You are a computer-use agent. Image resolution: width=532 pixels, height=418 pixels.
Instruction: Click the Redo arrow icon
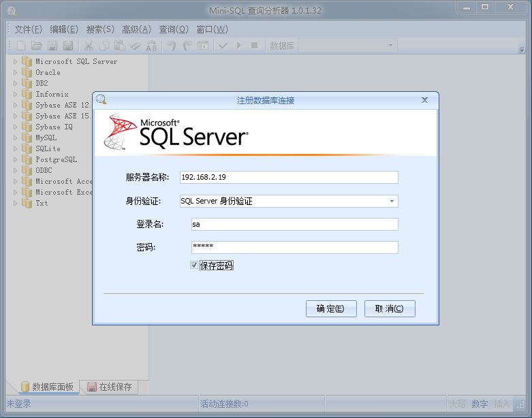point(187,46)
